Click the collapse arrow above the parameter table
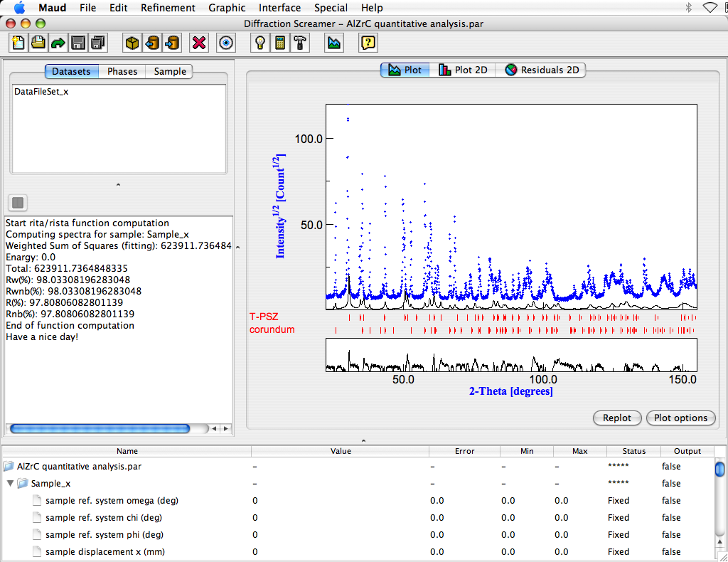Viewport: 728px width, 562px height. click(363, 441)
